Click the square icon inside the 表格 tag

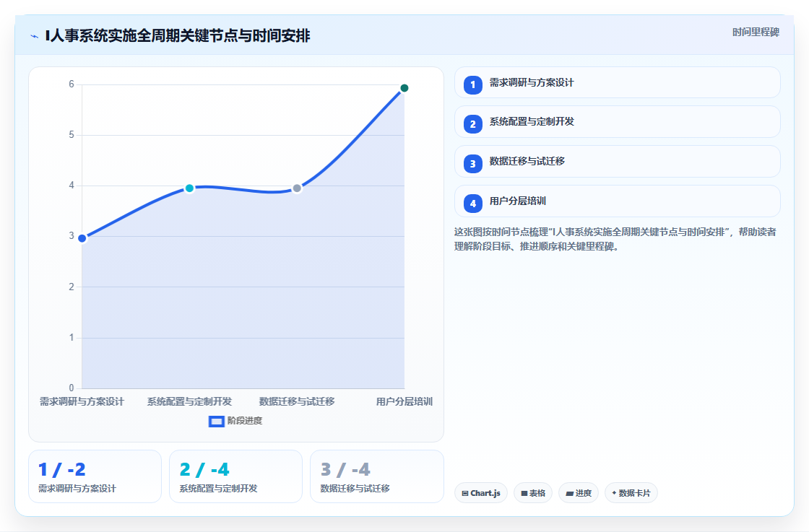[x=524, y=493]
